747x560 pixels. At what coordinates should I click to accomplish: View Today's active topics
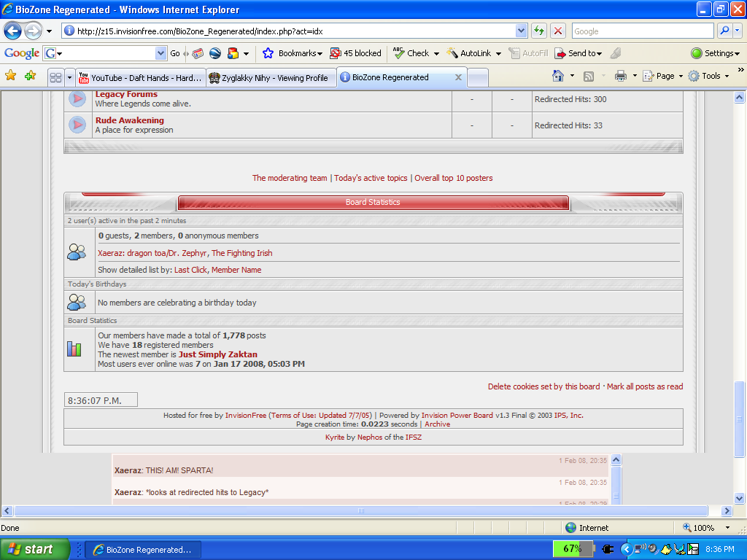tap(371, 178)
